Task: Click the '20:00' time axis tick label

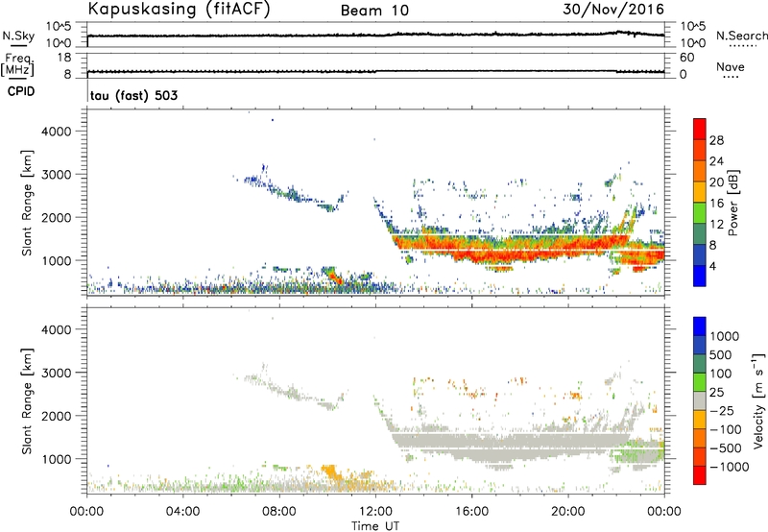Action: click(568, 512)
